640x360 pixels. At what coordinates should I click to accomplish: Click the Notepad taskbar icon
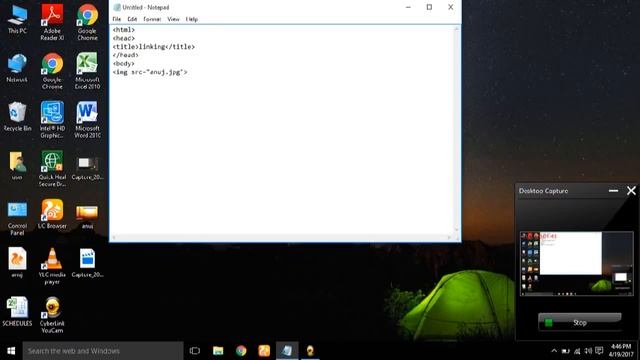click(287, 351)
